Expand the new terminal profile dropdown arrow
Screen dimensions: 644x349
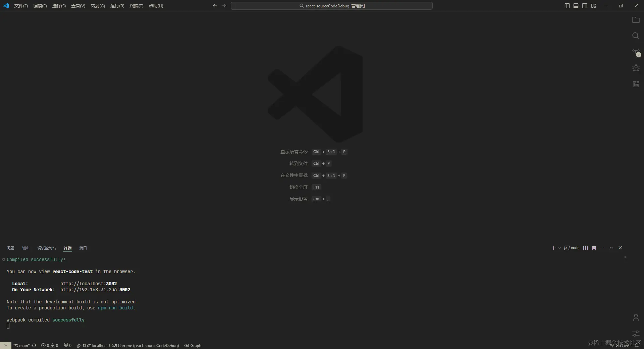559,248
